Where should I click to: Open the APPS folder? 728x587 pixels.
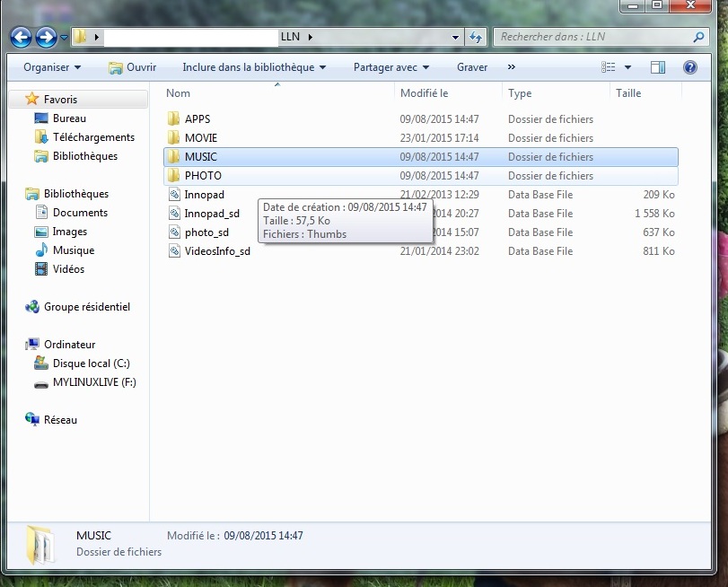pos(197,119)
